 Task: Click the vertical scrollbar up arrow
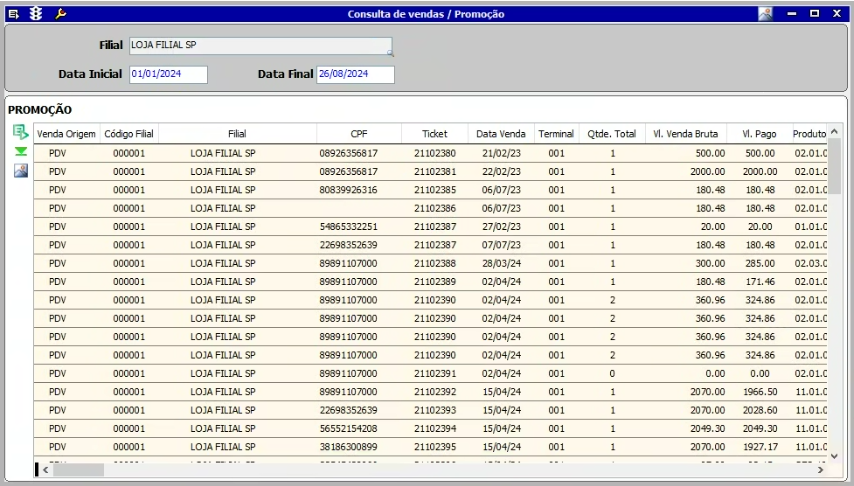click(x=834, y=131)
